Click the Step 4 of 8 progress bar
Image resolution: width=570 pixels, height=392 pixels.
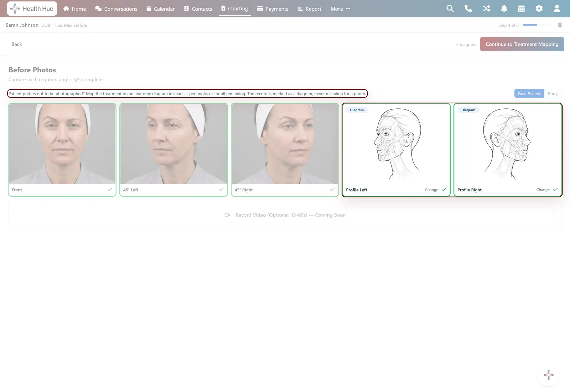click(537, 25)
